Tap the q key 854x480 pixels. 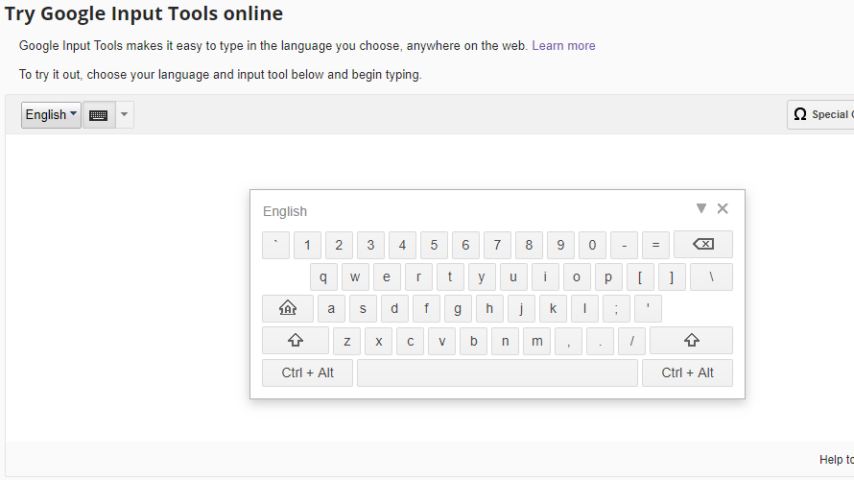tap(324, 277)
